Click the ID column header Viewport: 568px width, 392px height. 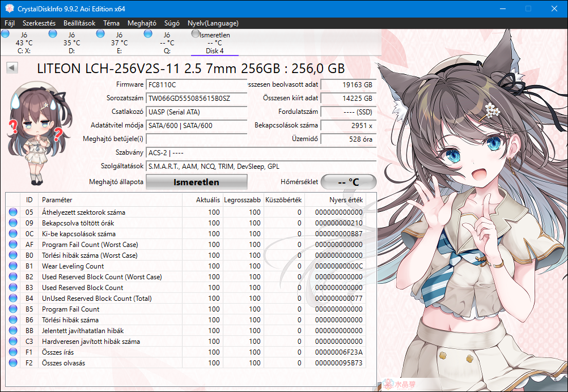pos(29,200)
